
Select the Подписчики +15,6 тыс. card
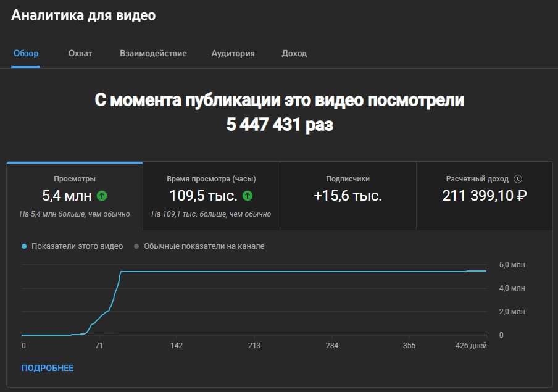[348, 196]
